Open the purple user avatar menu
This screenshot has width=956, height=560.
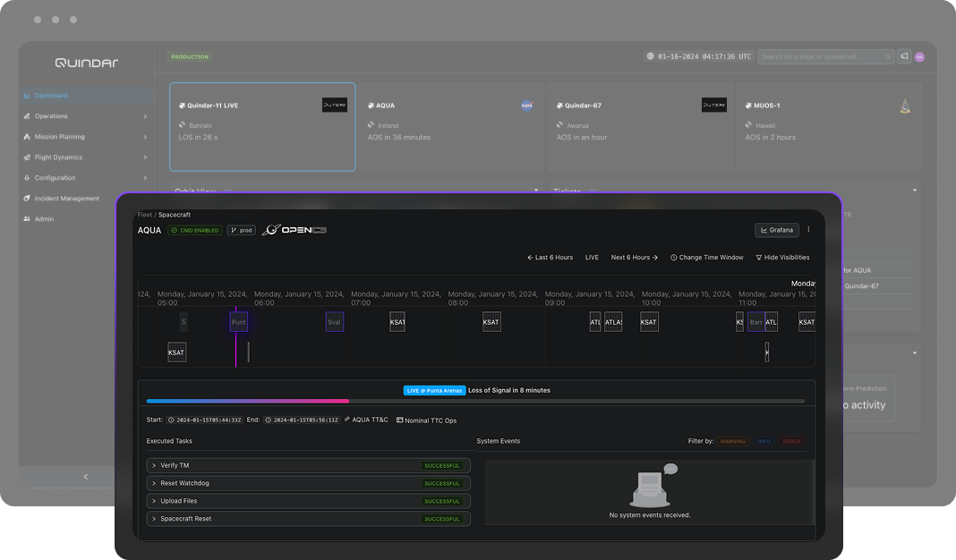(x=919, y=56)
